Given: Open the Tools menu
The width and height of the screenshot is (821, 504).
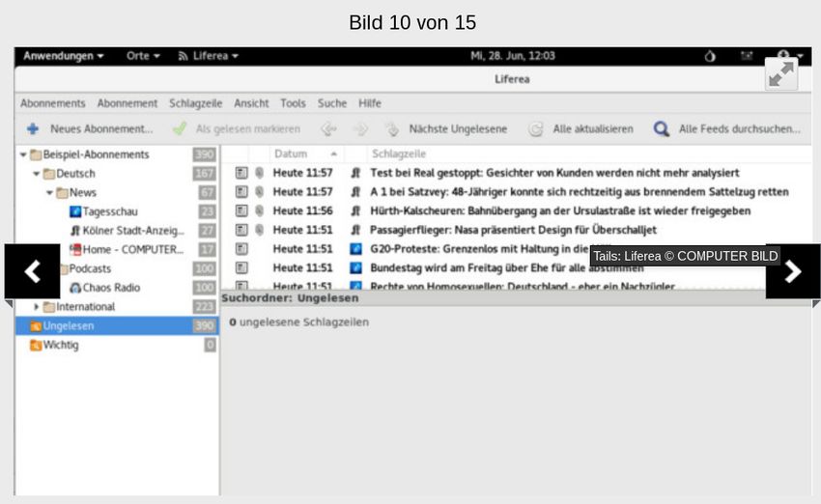Looking at the screenshot, I should [x=293, y=103].
